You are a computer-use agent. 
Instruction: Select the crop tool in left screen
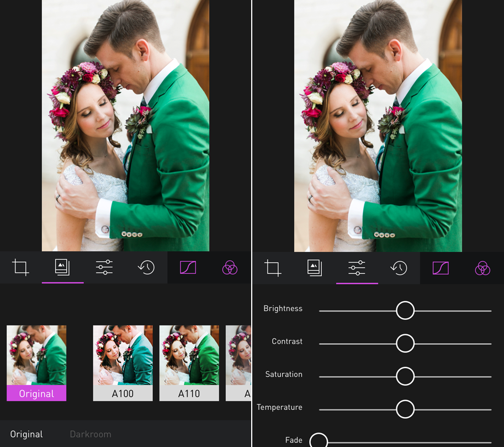coord(21,268)
